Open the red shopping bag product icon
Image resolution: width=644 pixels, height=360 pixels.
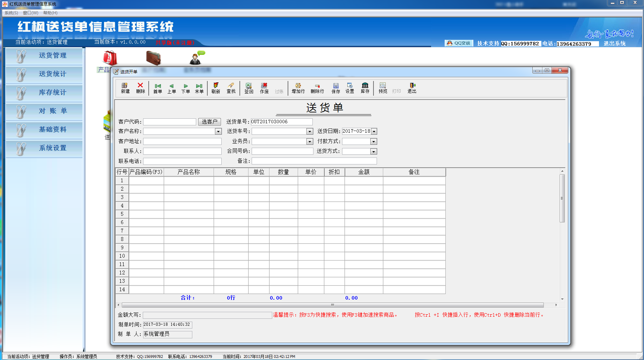[x=110, y=58]
